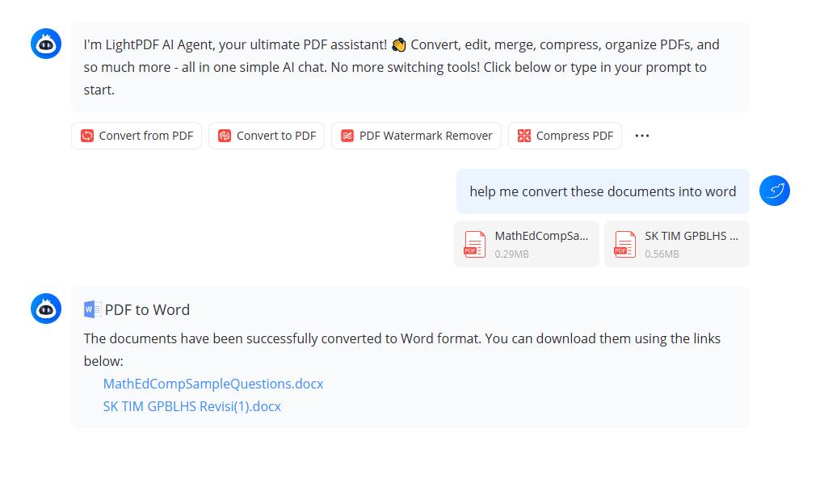The height and width of the screenshot is (504, 824).
Task: Click the message 'help me convert these documents into word'
Action: tap(603, 191)
